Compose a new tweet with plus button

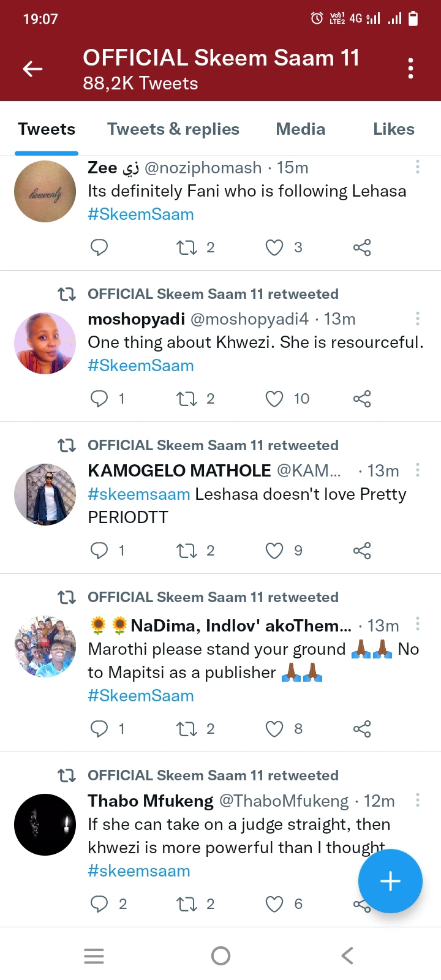coord(390,881)
